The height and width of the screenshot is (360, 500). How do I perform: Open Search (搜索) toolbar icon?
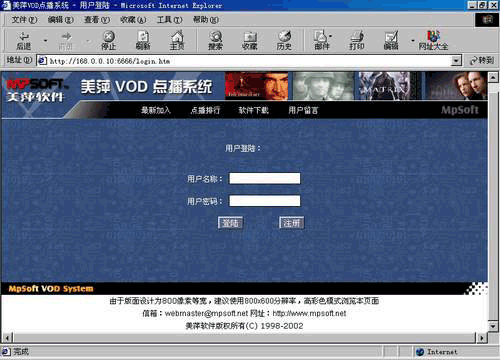[216, 40]
